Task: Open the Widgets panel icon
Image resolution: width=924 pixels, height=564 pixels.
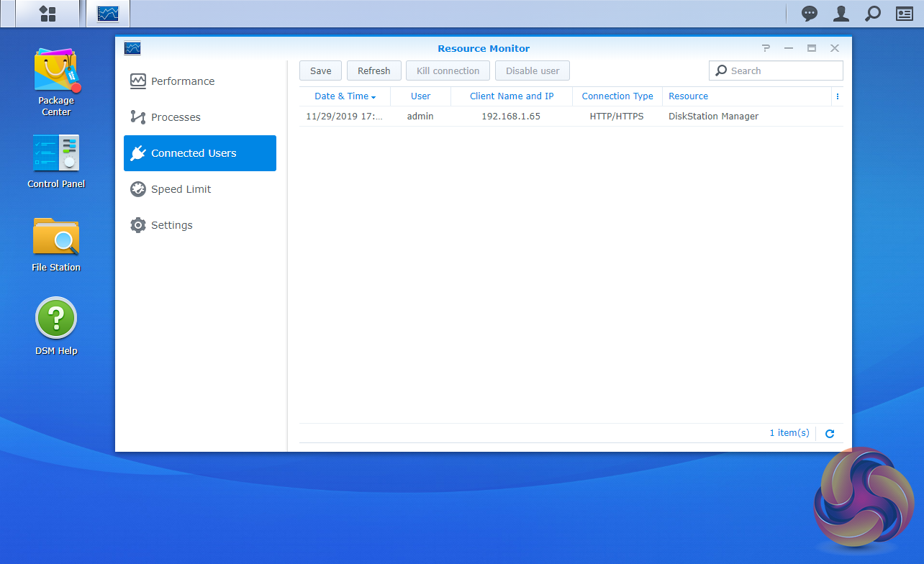Action: pyautogui.click(x=904, y=14)
